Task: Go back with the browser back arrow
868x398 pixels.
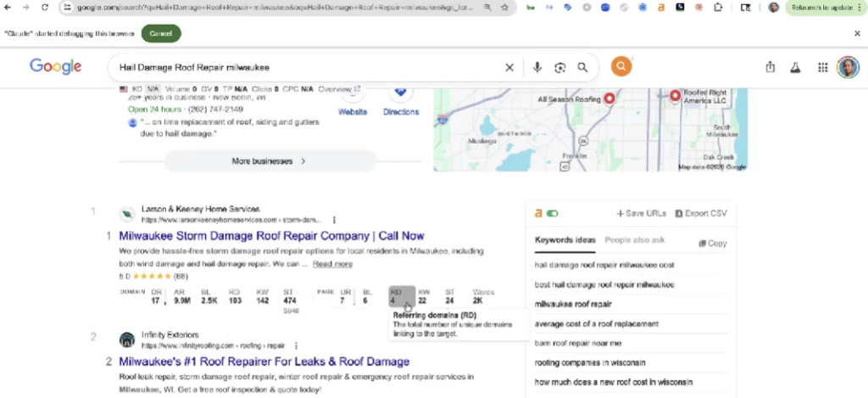Action: (8, 8)
